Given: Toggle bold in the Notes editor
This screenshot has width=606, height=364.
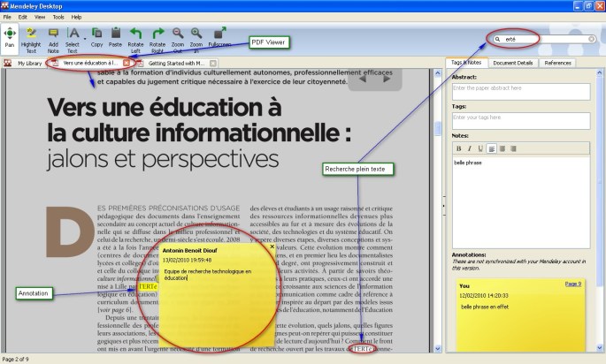Looking at the screenshot, I should coord(458,148).
